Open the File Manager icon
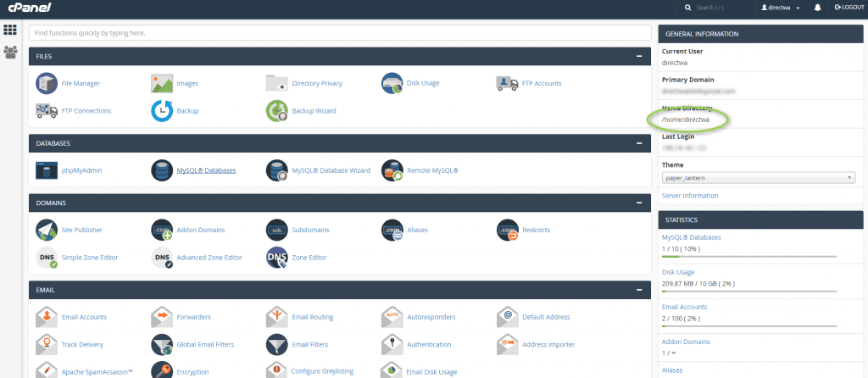The width and height of the screenshot is (868, 378). point(47,83)
